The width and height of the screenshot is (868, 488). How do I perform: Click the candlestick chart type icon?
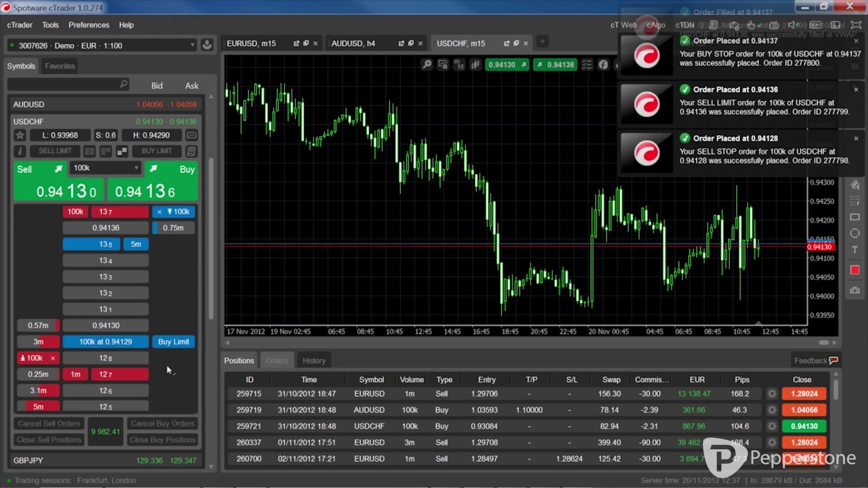(475, 65)
